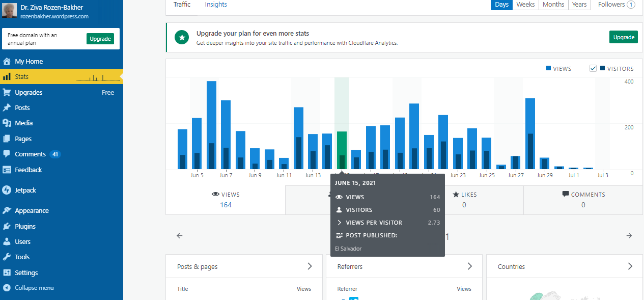Click the star icon beside Likes
Screen dimensions: 644x300
click(x=456, y=195)
